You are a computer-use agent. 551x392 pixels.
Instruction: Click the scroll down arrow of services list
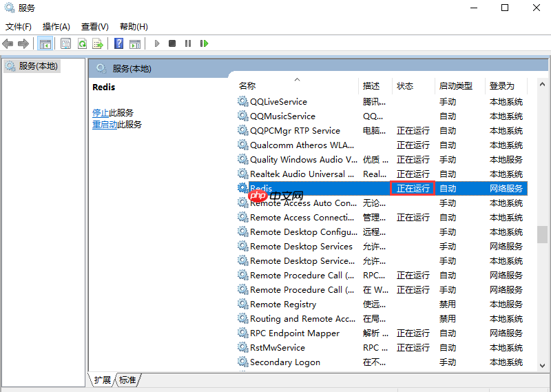click(542, 366)
